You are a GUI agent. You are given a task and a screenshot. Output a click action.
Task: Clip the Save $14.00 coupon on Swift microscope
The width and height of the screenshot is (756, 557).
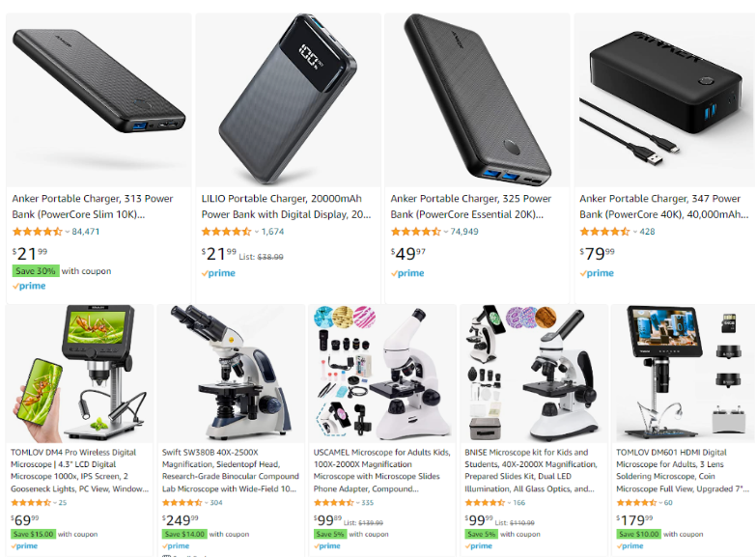click(184, 534)
